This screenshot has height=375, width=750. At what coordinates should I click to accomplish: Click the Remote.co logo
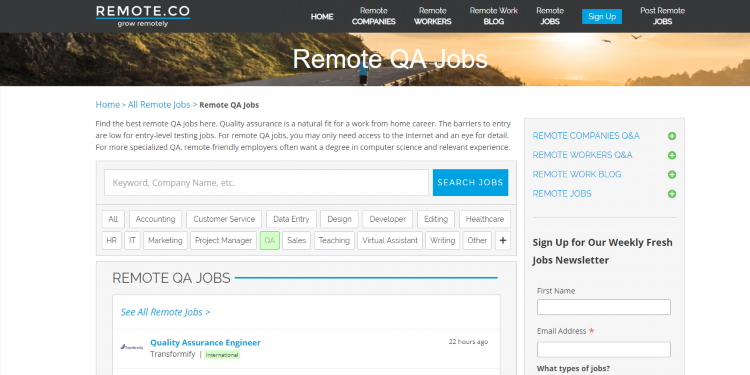click(x=143, y=16)
